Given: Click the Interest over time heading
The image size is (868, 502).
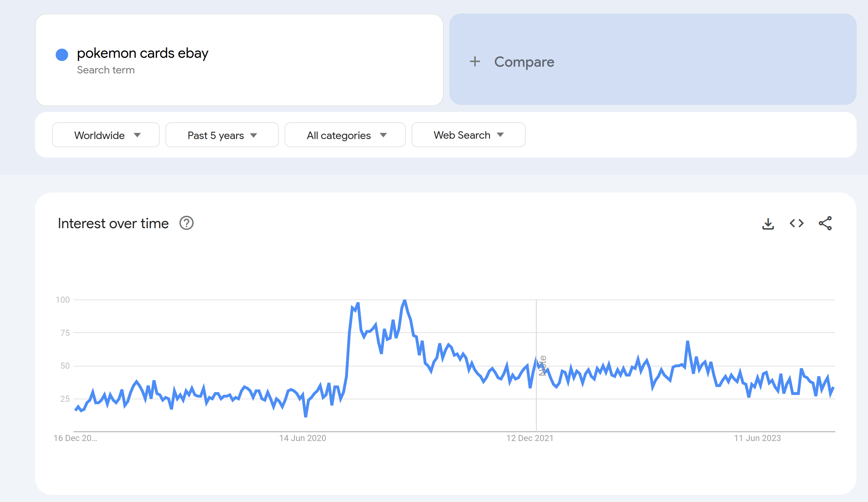Looking at the screenshot, I should coord(113,224).
